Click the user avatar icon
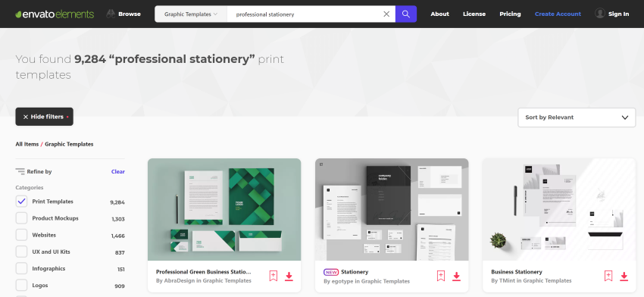The height and width of the screenshot is (297, 644). pos(599,14)
